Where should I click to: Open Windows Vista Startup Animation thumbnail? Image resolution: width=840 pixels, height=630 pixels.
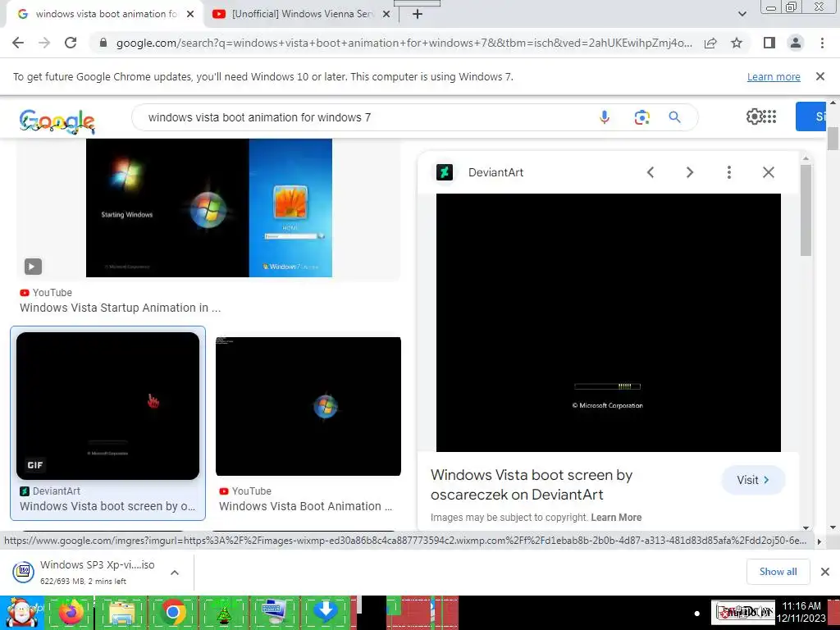click(x=209, y=208)
